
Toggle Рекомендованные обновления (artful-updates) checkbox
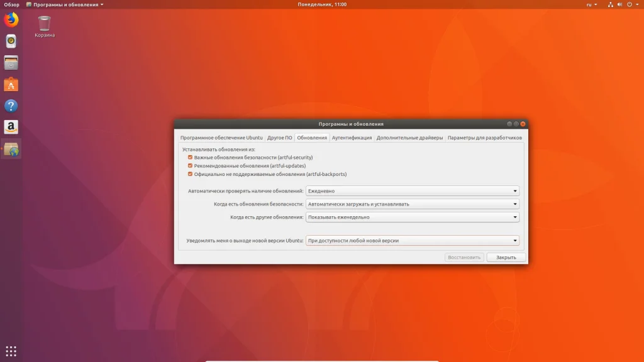(190, 166)
